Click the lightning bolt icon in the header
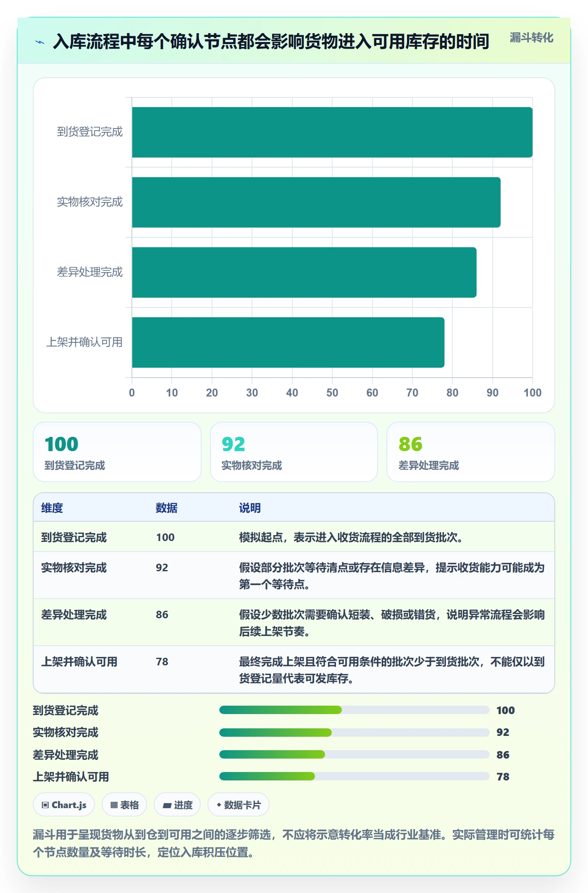This screenshot has height=893, width=588. [x=40, y=42]
